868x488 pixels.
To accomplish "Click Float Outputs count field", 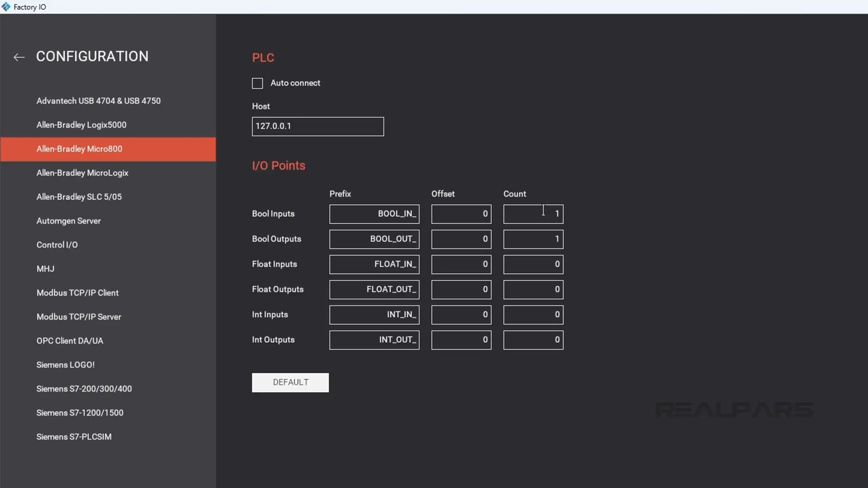I will (533, 290).
